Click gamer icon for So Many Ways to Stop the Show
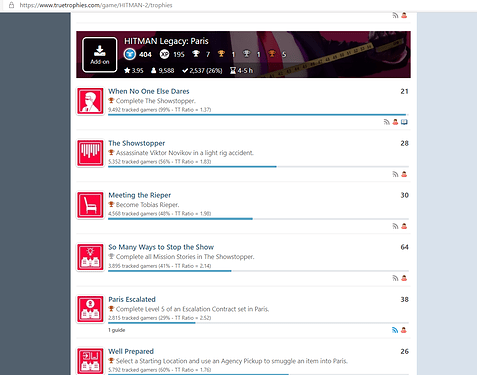The width and height of the screenshot is (477, 375). tap(404, 278)
